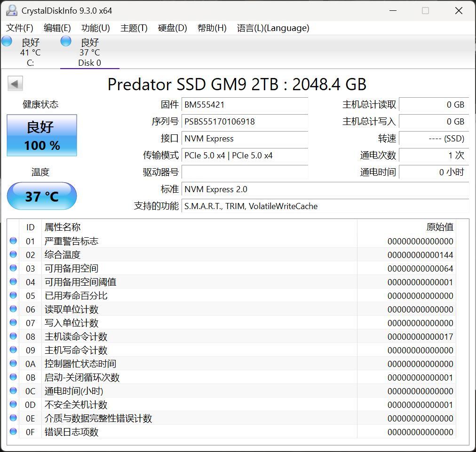Open the 硬盘(D) menu
Screen dimensions: 476x452
(173, 28)
